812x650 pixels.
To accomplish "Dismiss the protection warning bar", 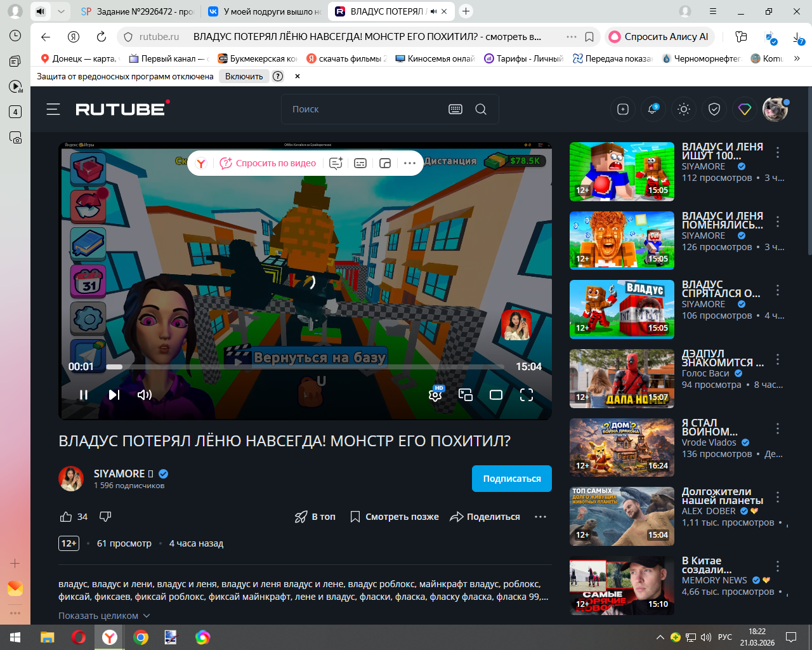I will point(298,76).
